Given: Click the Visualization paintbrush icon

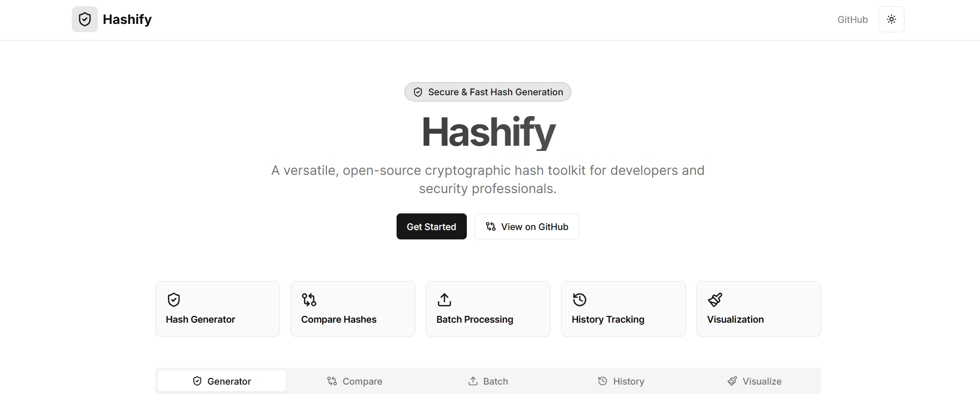Looking at the screenshot, I should [715, 300].
